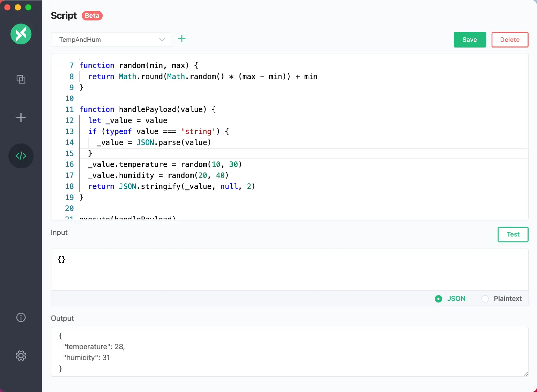The width and height of the screenshot is (537, 392).
Task: Click line 16 temperature assignment in editor
Action: (165, 165)
